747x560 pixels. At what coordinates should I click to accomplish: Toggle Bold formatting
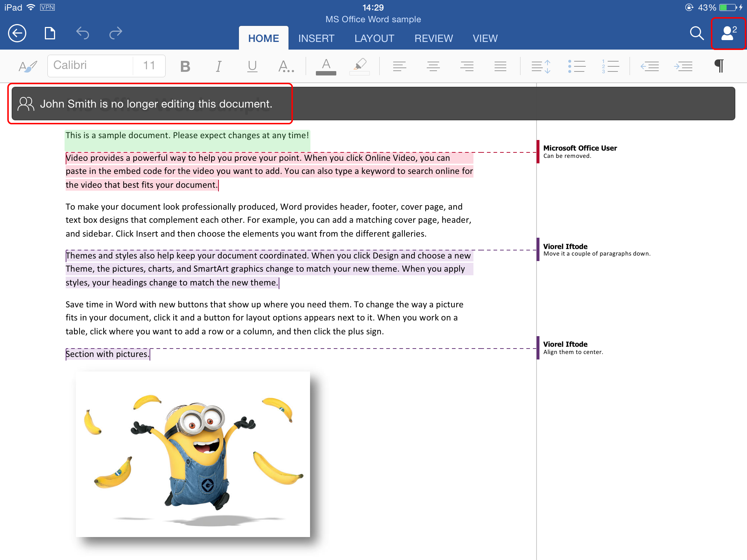[185, 66]
